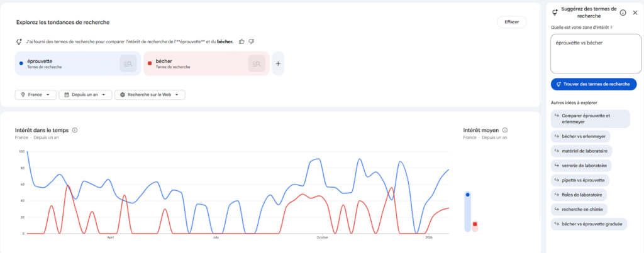The image size is (644, 253).
Task: Select the bécher search term card
Action: [x=206, y=63]
